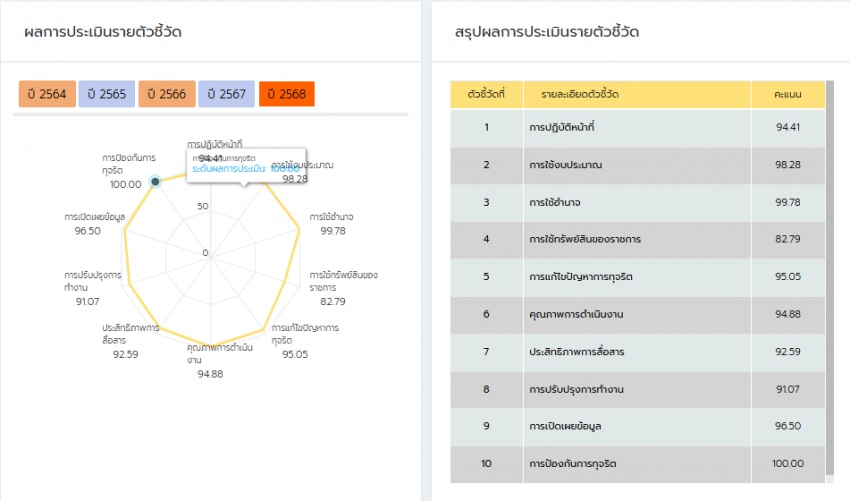Viewport: 850px width, 501px height.
Task: Click score 100.00 in the last table row
Action: coord(788,463)
